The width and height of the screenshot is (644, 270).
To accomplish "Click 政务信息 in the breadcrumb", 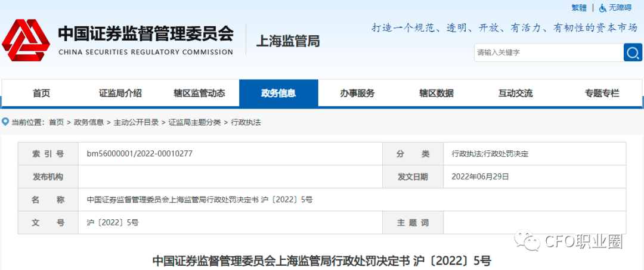I will pyautogui.click(x=89, y=122).
